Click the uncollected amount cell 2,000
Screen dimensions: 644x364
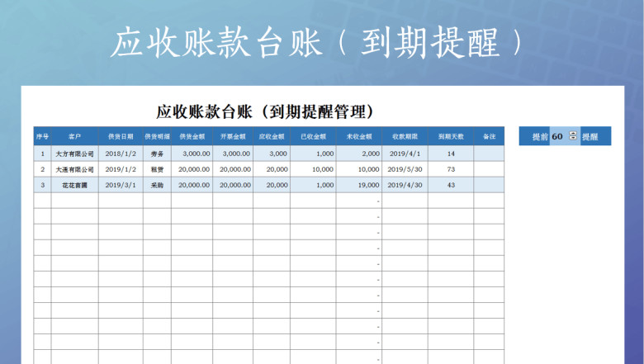359,154
